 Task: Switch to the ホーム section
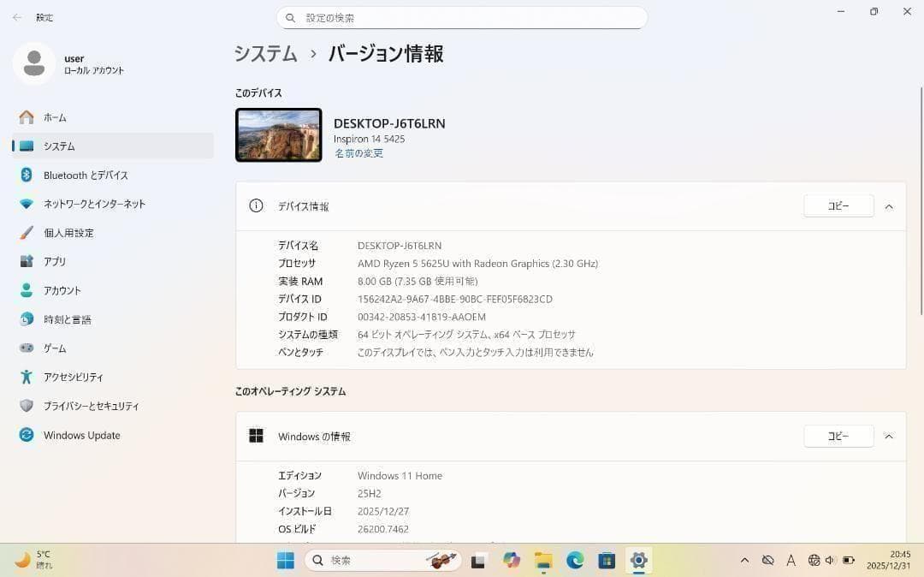click(55, 117)
